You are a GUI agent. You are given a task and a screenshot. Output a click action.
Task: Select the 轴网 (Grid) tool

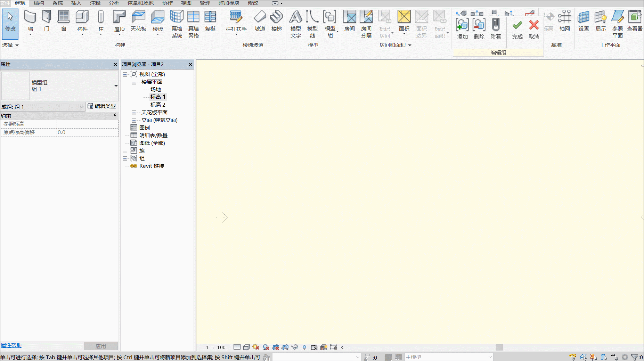tap(565, 21)
